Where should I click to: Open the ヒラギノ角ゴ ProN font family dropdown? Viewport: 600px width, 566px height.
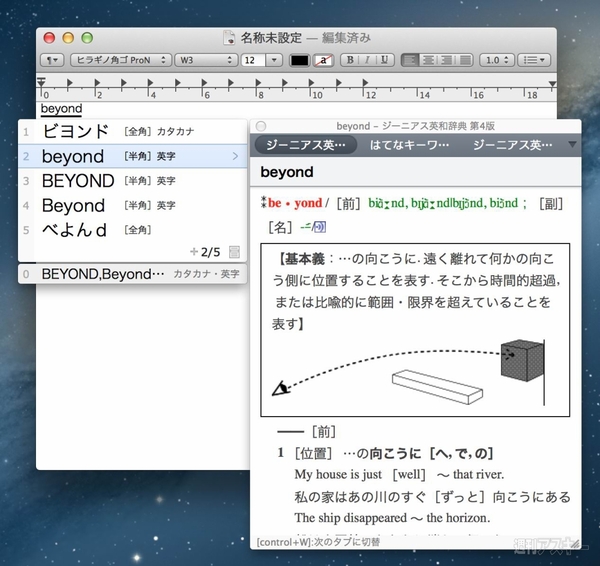coord(121,60)
